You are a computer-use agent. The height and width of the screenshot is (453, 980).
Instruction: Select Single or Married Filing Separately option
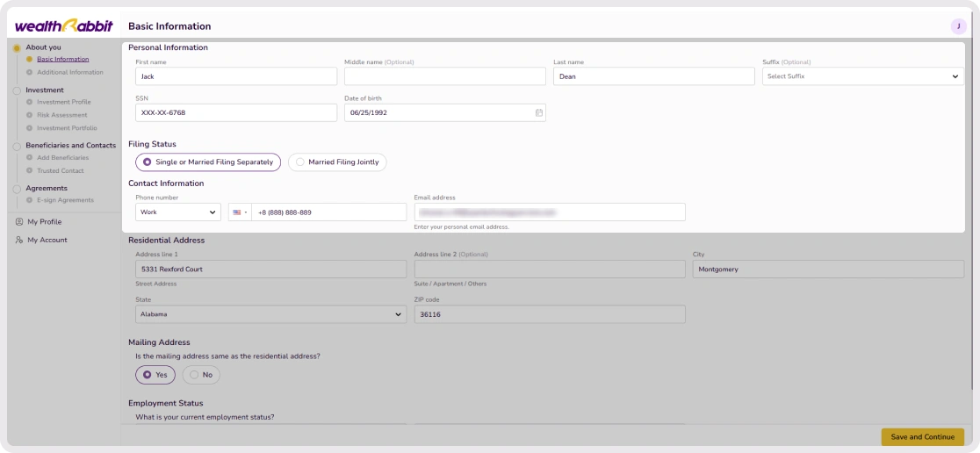208,162
